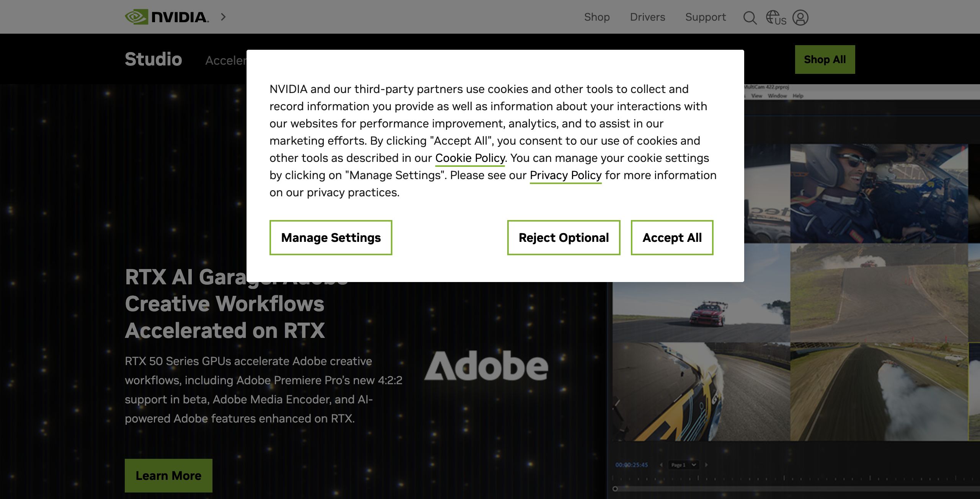Click the globe US region icon
Viewport: 980px width, 499px height.
click(x=776, y=18)
